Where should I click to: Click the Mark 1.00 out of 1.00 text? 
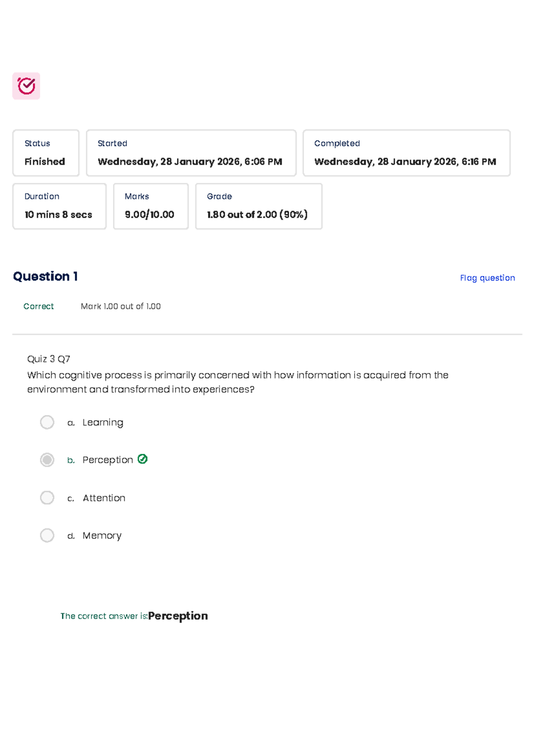[121, 306]
